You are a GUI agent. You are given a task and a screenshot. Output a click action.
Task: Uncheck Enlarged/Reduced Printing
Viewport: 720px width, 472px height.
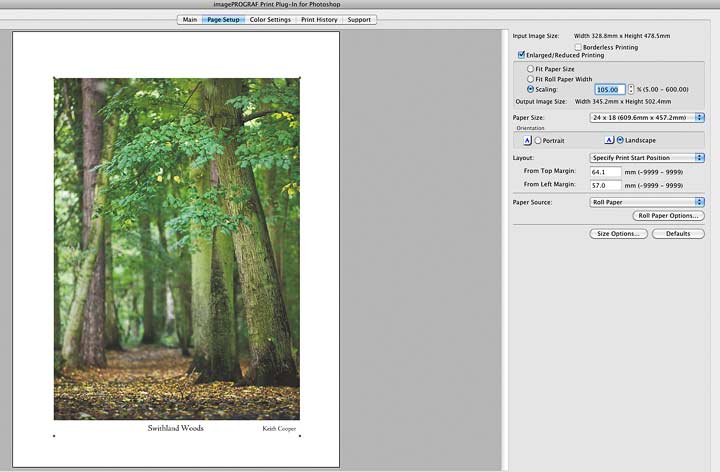pyautogui.click(x=521, y=55)
